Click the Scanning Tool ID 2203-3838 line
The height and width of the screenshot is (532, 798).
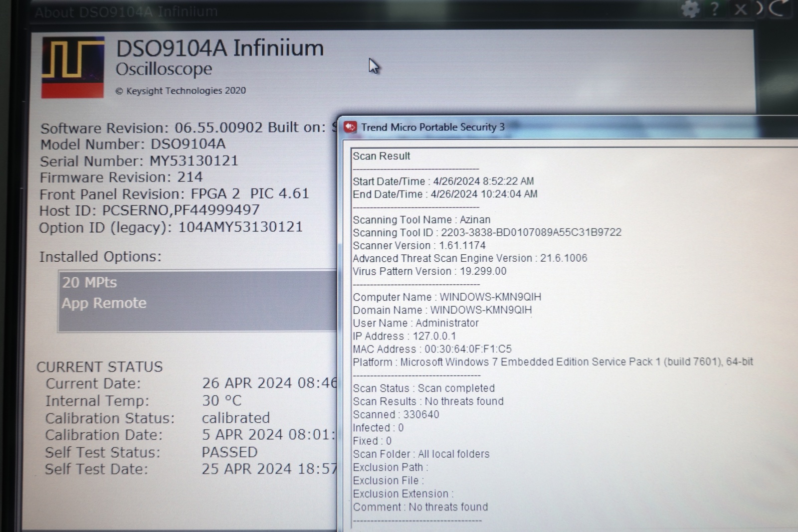pos(487,233)
